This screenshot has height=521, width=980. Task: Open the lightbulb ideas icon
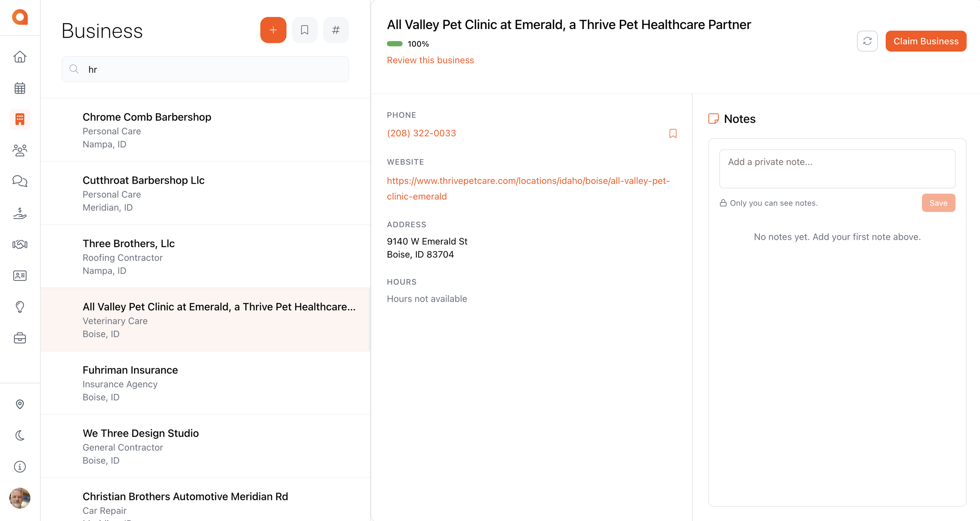point(20,307)
